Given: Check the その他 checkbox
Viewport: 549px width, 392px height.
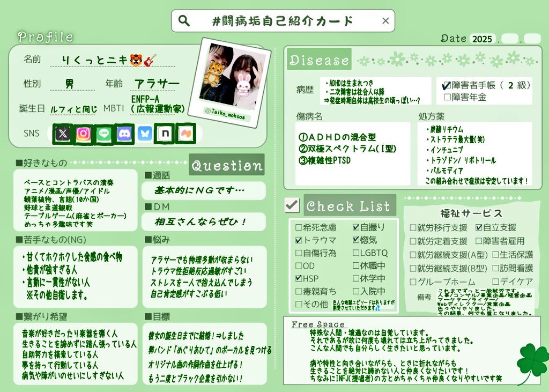Looking at the screenshot, I should [299, 304].
